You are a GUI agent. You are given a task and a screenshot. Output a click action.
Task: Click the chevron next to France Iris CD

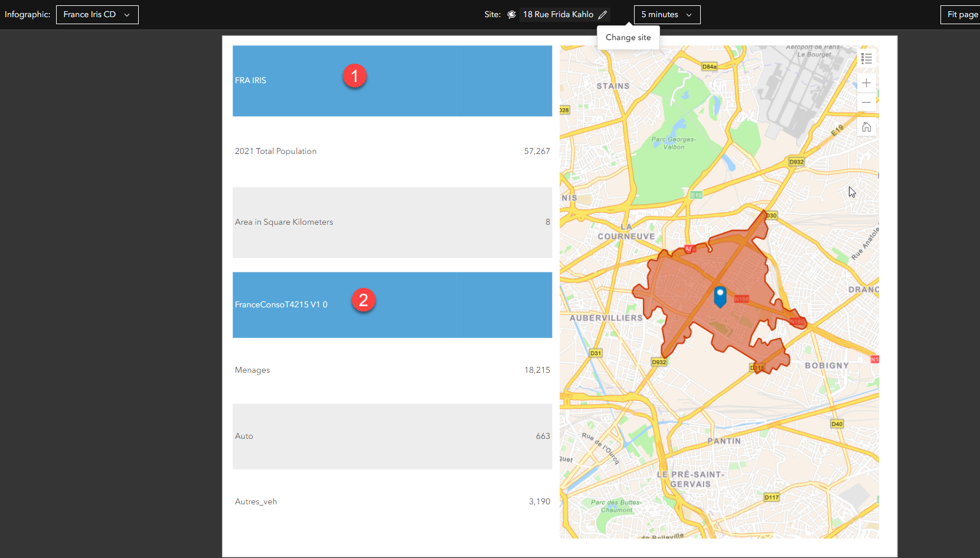tap(128, 14)
